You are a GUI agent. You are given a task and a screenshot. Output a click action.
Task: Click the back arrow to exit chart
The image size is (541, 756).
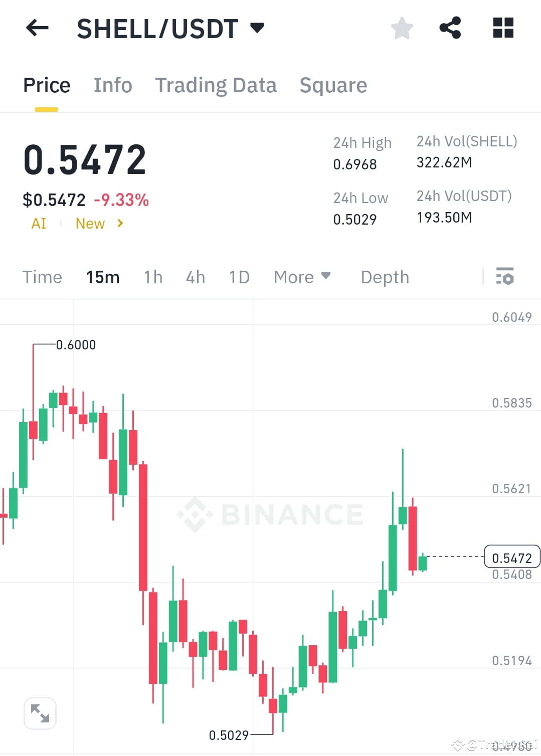point(37,29)
